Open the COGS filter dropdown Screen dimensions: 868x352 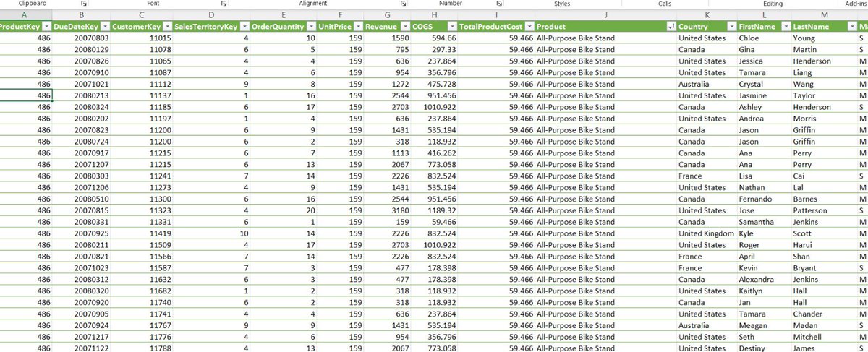click(x=452, y=26)
